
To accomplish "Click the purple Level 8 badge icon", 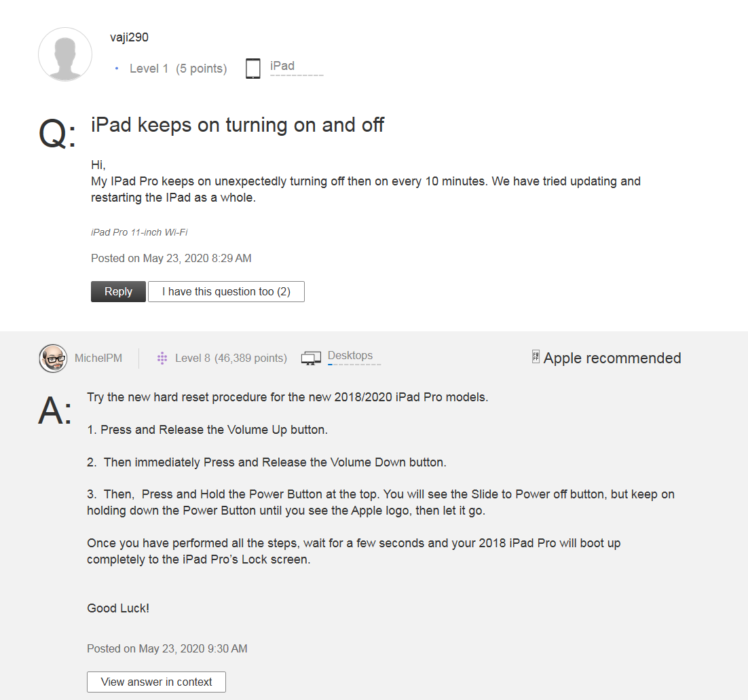I will click(x=162, y=358).
